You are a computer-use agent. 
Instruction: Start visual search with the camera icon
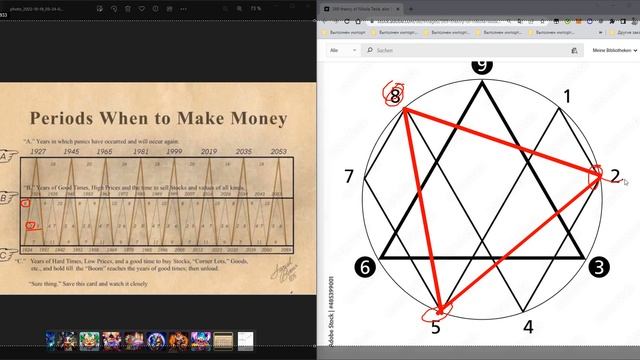574,51
